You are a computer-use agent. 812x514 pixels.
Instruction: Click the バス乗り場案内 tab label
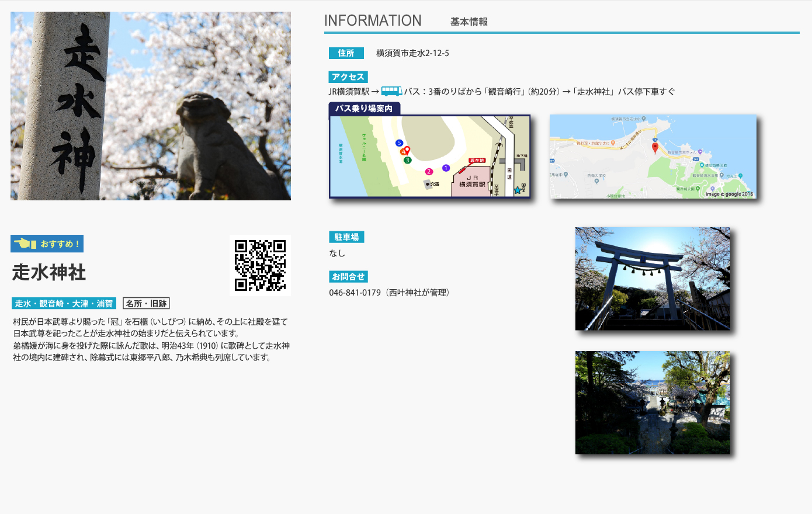point(364,109)
